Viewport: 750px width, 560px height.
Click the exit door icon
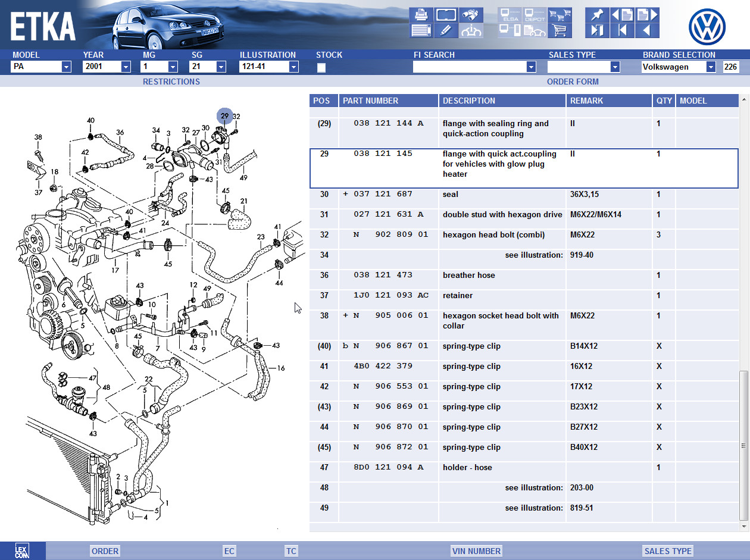(x=597, y=30)
